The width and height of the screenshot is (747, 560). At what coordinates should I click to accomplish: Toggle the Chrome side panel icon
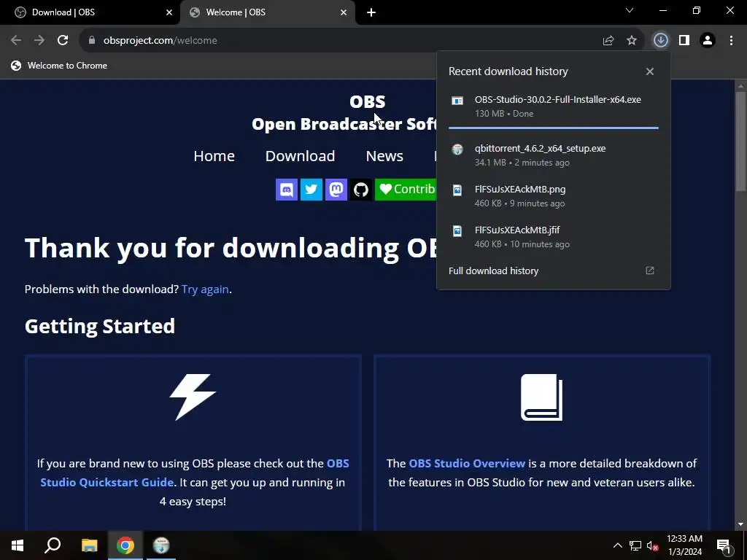[x=684, y=41]
